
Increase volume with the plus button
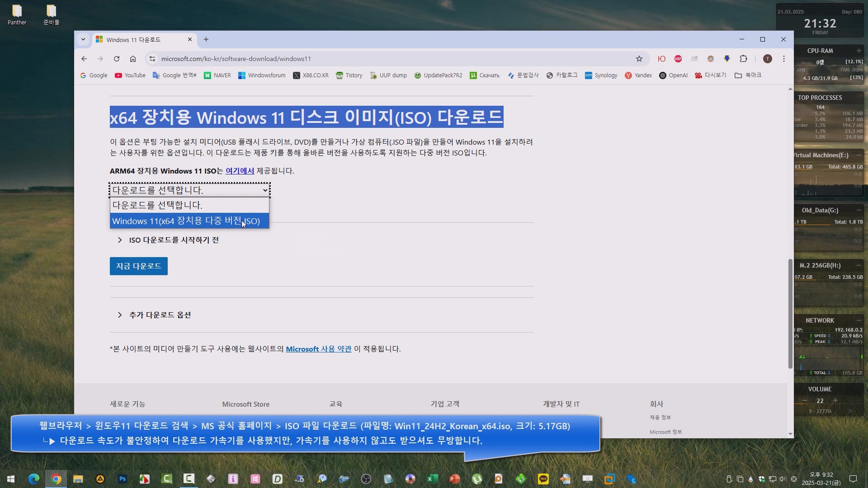pos(835,401)
